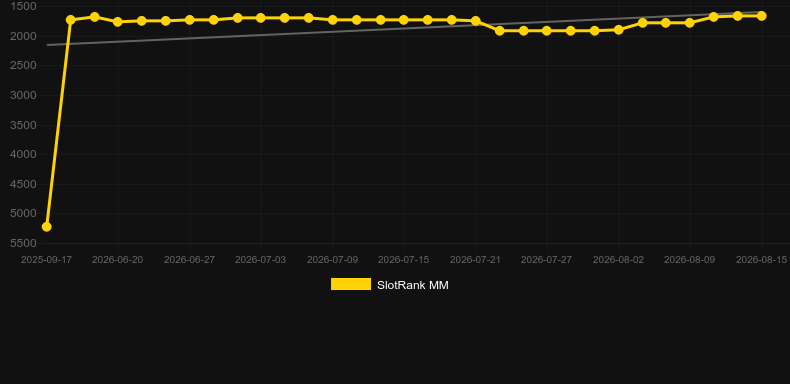Click the y-axis value 2500
Image resolution: width=790 pixels, height=384 pixels.
[x=24, y=66]
